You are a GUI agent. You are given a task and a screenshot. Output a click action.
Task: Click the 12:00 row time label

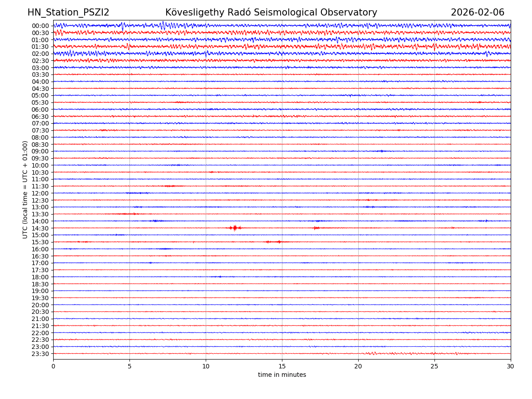point(40,193)
